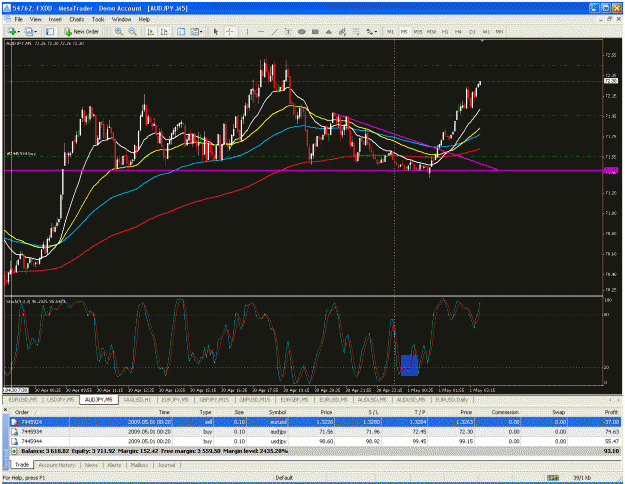Switch chart to H1 timeframe
This screenshot has width=625, height=484.
445,31
